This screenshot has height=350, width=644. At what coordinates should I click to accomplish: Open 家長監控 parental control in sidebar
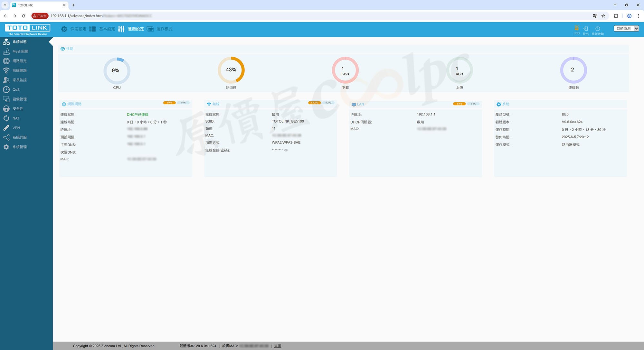click(x=19, y=80)
